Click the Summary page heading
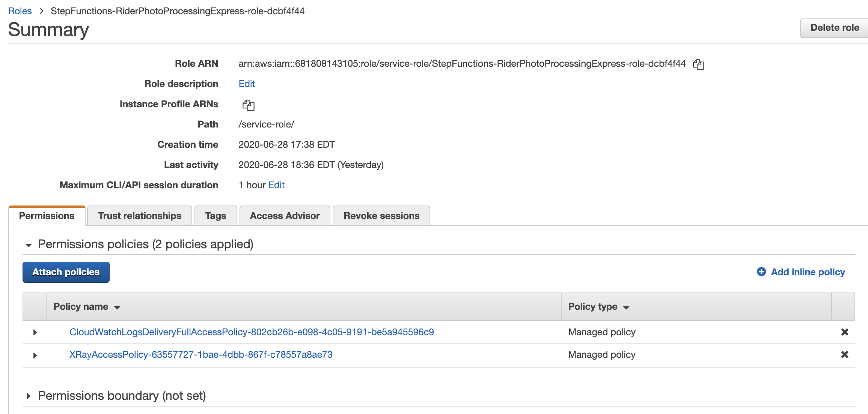Image resolution: width=868 pixels, height=414 pixels. [48, 30]
